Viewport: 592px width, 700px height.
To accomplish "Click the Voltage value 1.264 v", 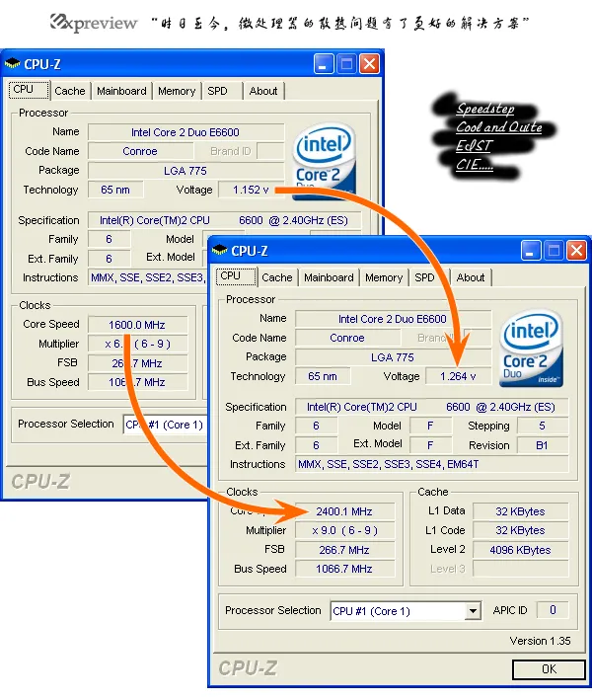I will click(458, 376).
